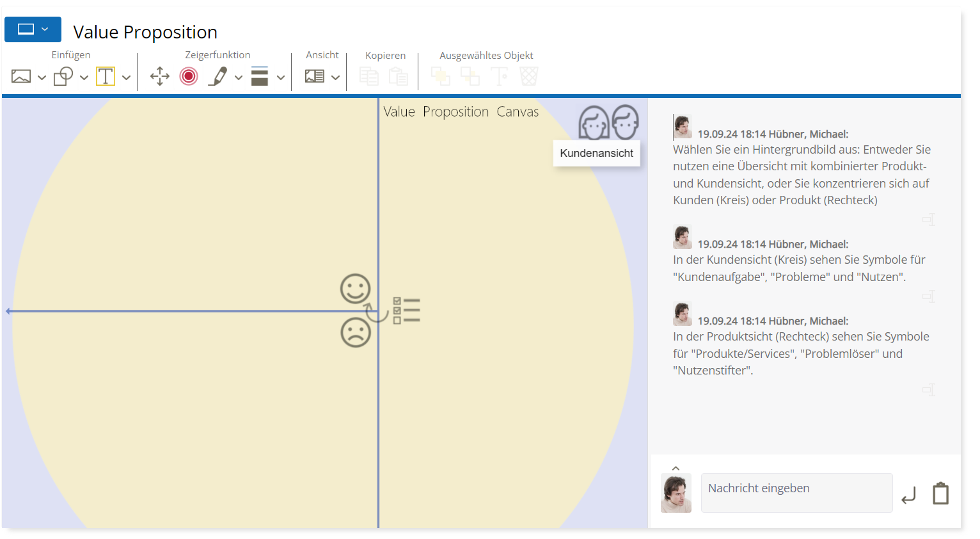980x539 pixels.
Task: Expand the insert shapes dropdown arrow
Action: (84, 77)
